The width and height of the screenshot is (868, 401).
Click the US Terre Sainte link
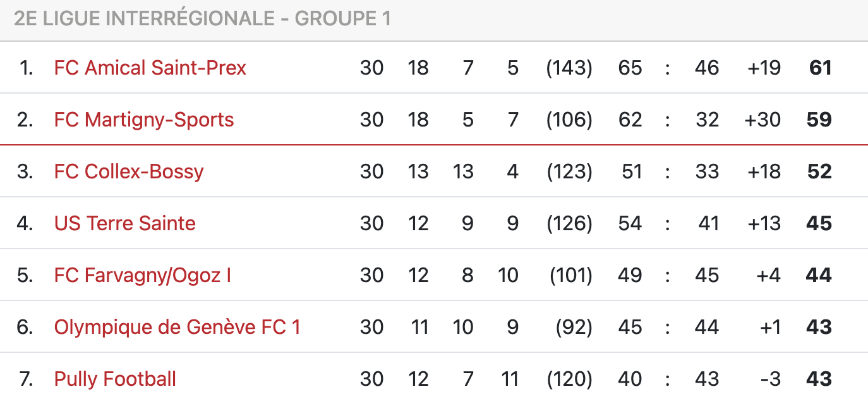[x=125, y=223]
